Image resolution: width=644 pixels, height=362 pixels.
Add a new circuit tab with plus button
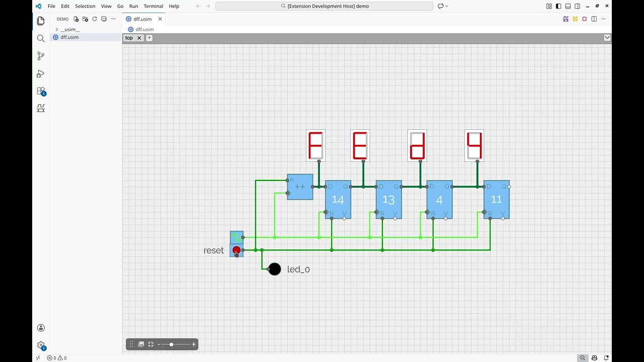(149, 38)
